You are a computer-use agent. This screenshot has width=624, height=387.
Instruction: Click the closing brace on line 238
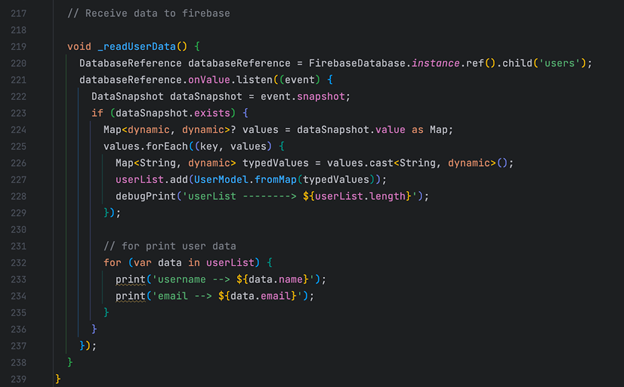[70, 362]
